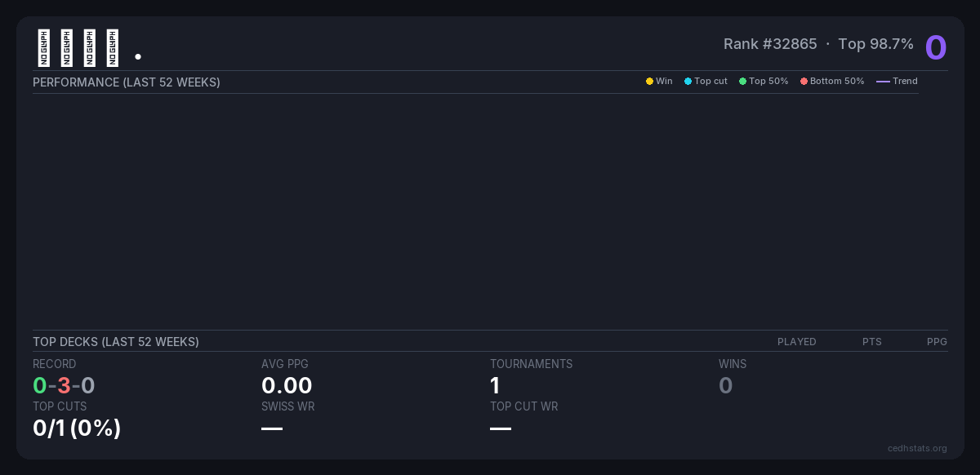Sort decks by PLAYED column header
The height and width of the screenshot is (475, 980).
[x=796, y=342]
